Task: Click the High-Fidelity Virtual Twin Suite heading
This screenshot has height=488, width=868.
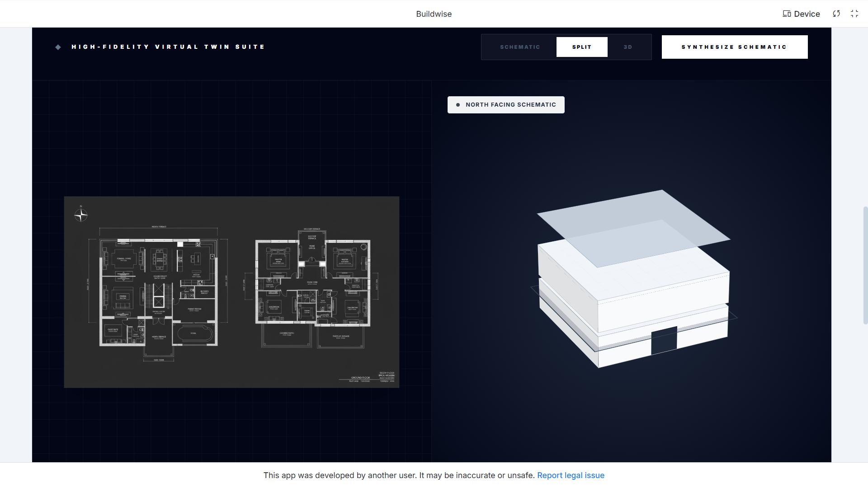Action: point(168,47)
